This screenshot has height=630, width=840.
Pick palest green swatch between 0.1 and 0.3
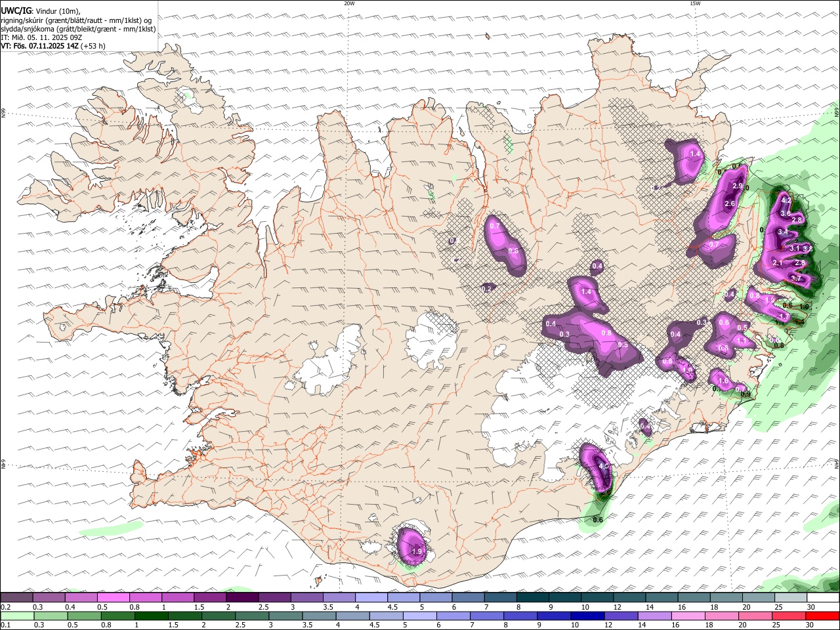[x=18, y=616]
